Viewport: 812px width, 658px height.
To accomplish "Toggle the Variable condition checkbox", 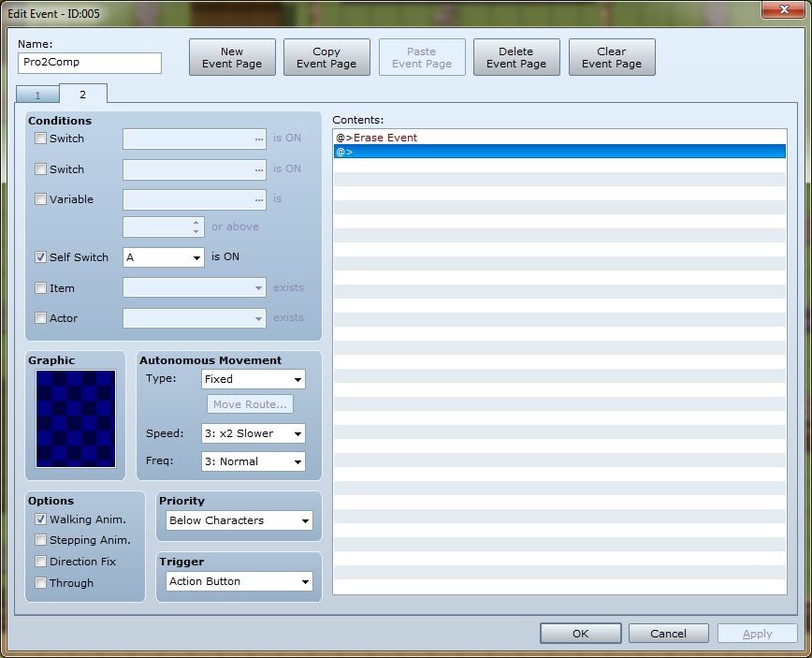I will (40, 199).
